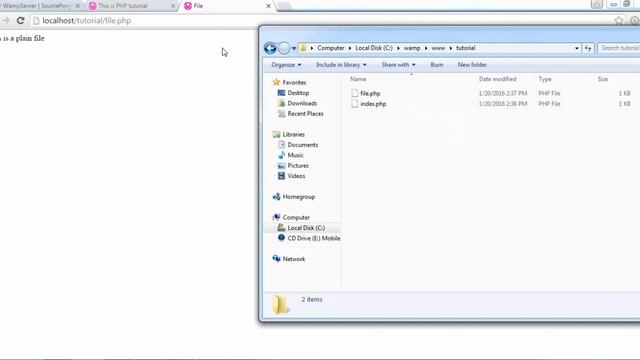The image size is (640, 360).
Task: Click the browser address bar URL
Action: [x=87, y=20]
